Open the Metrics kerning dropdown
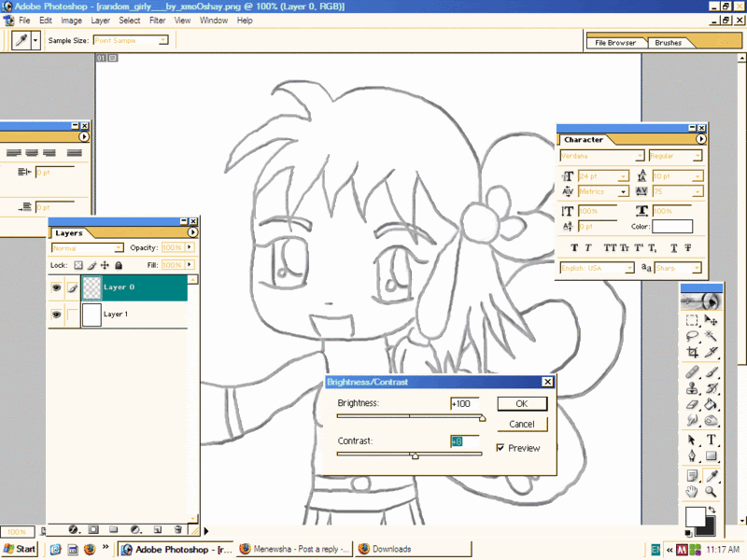Screen dimensions: 747x560 click(623, 192)
